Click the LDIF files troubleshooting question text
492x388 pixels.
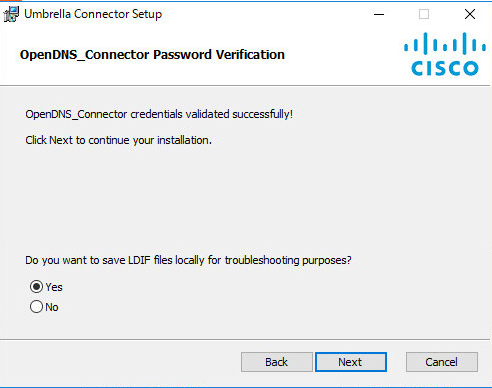(x=188, y=260)
